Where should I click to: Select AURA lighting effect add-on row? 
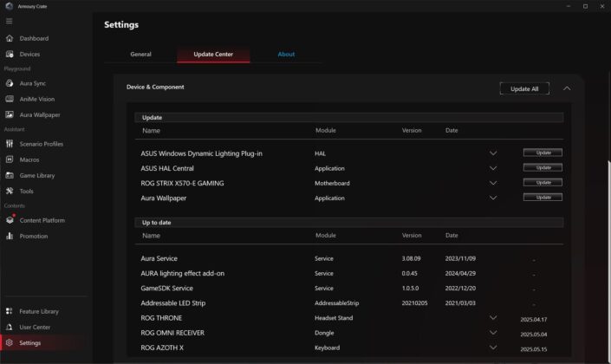(x=182, y=273)
